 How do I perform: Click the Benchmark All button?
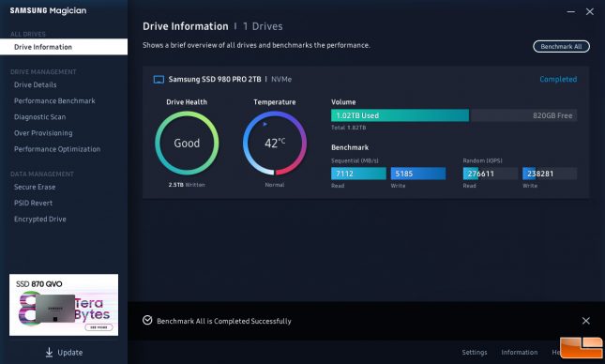[x=561, y=47]
